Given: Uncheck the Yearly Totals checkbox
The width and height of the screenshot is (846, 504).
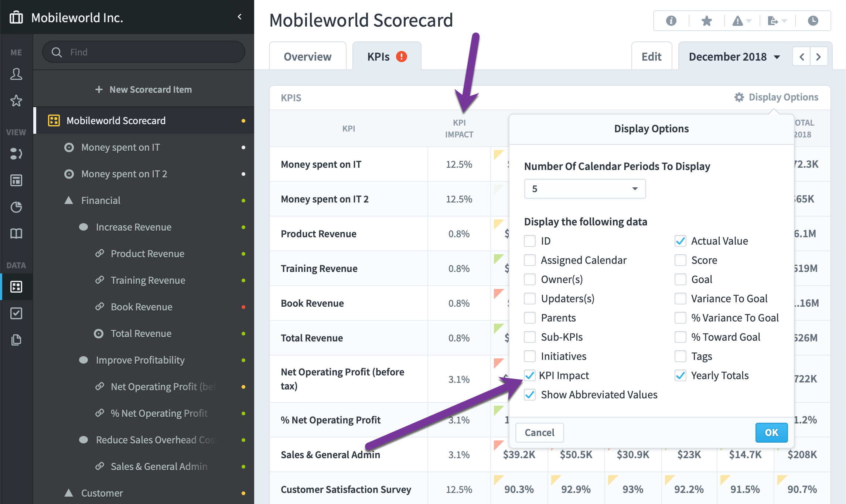Looking at the screenshot, I should click(680, 375).
